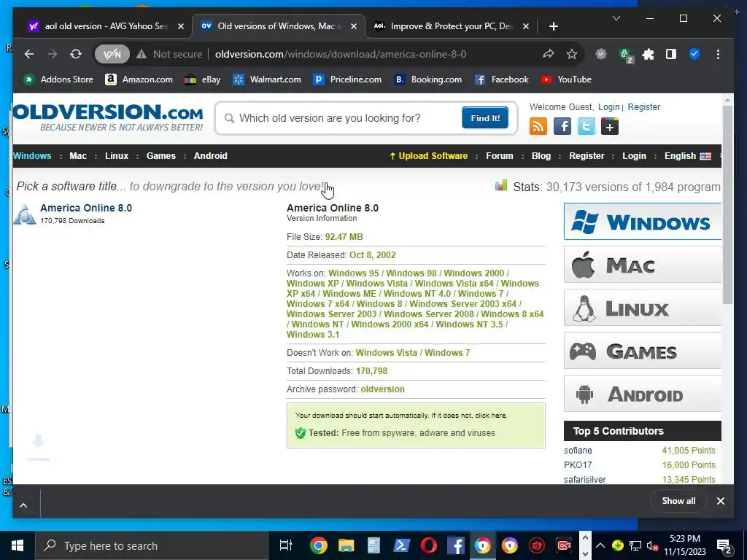Close the Old versions of Windows tab

(x=354, y=26)
